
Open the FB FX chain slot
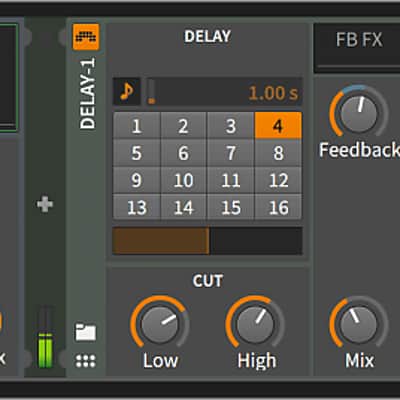(357, 48)
